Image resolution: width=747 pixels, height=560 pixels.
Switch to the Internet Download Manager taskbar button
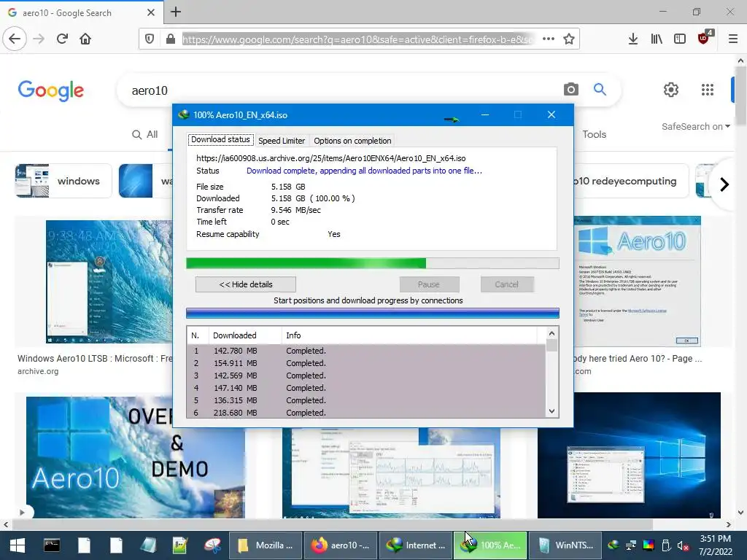(415, 545)
